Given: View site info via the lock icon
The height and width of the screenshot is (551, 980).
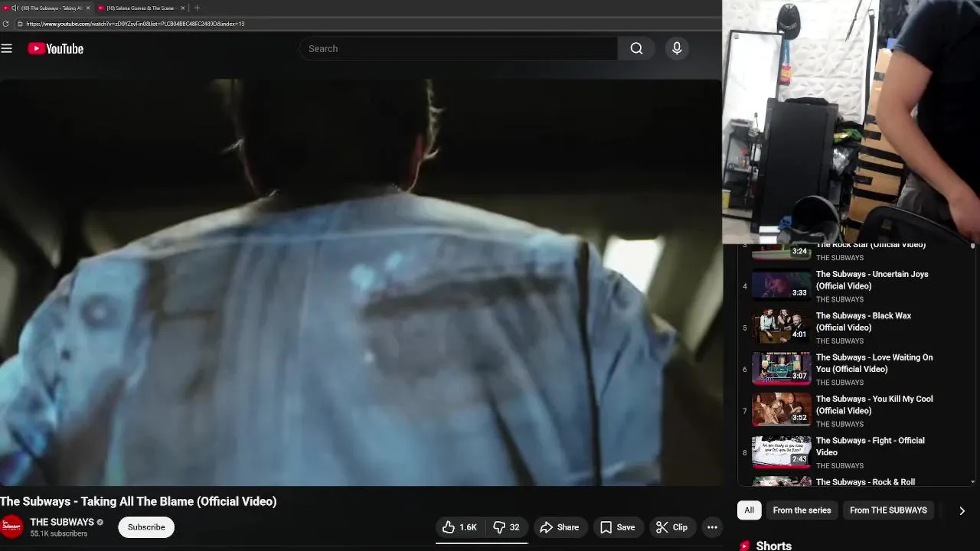Looking at the screenshot, I should coord(20,24).
